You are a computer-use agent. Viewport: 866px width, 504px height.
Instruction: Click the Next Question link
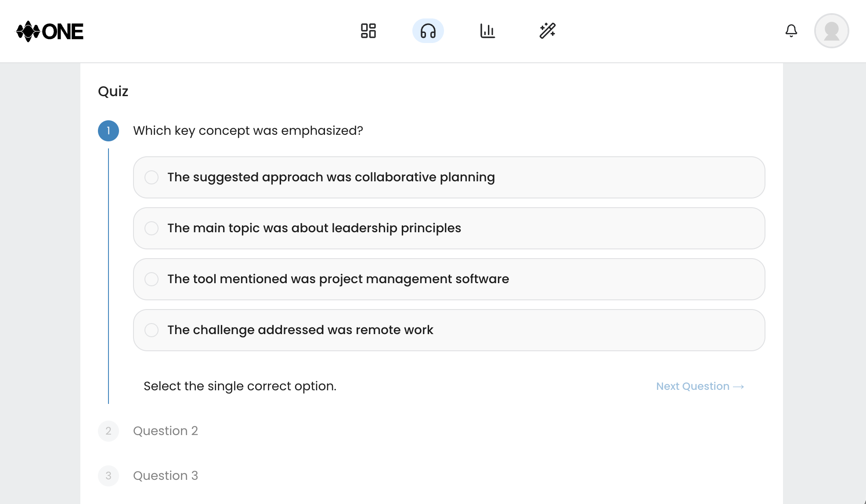(x=699, y=386)
